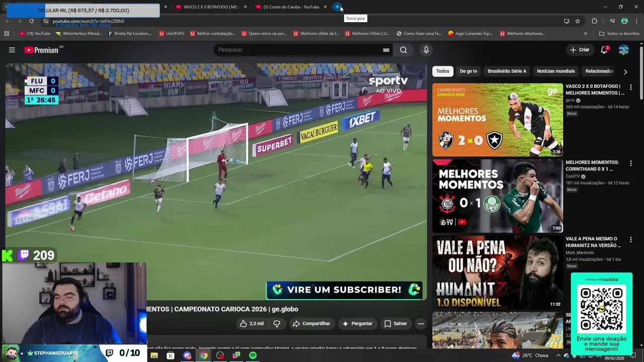Viewport: 644px width, 362px height.
Task: Open Microsoft Store from the taskbar
Action: [x=171, y=355]
